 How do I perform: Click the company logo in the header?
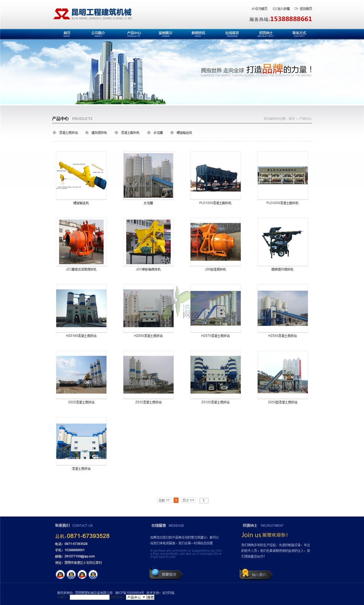pyautogui.click(x=92, y=14)
